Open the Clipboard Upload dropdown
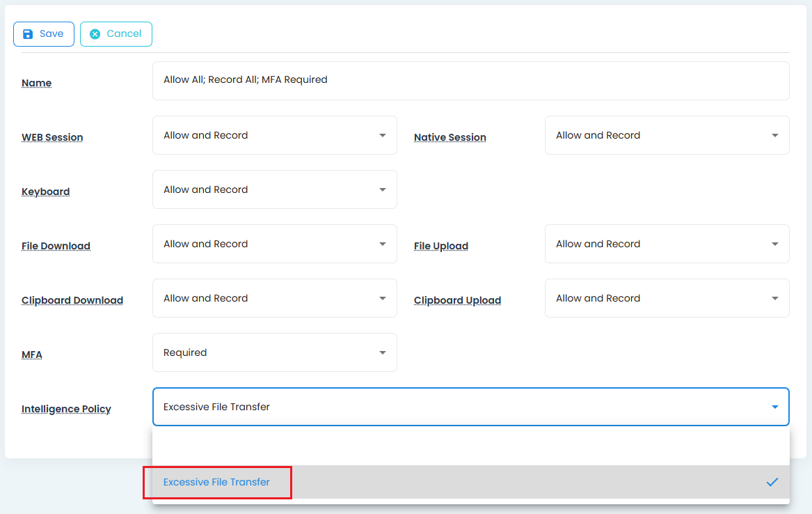The height and width of the screenshot is (514, 812). 667,298
